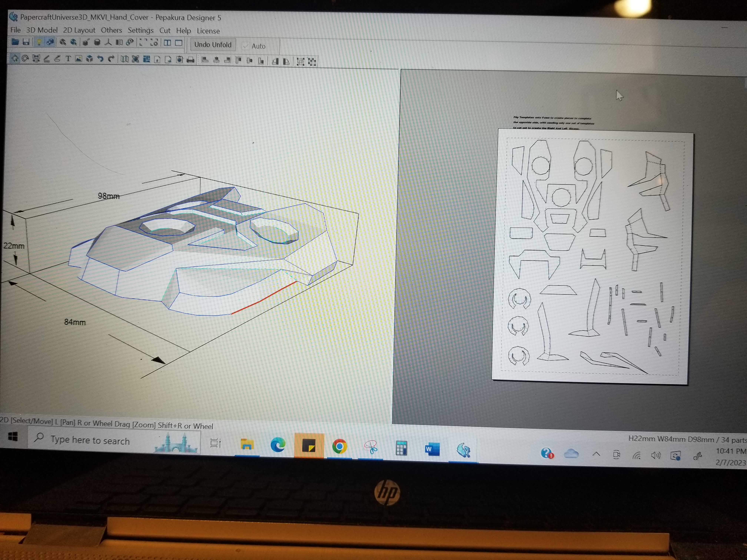Screen dimensions: 747x560
Task: Open the Others menu
Action: pos(112,30)
